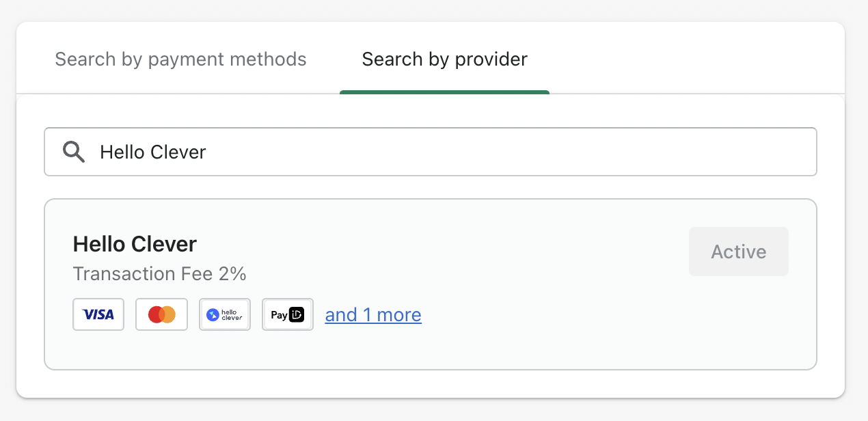Switch to Search by payment methods tab
868x421 pixels.
point(180,59)
